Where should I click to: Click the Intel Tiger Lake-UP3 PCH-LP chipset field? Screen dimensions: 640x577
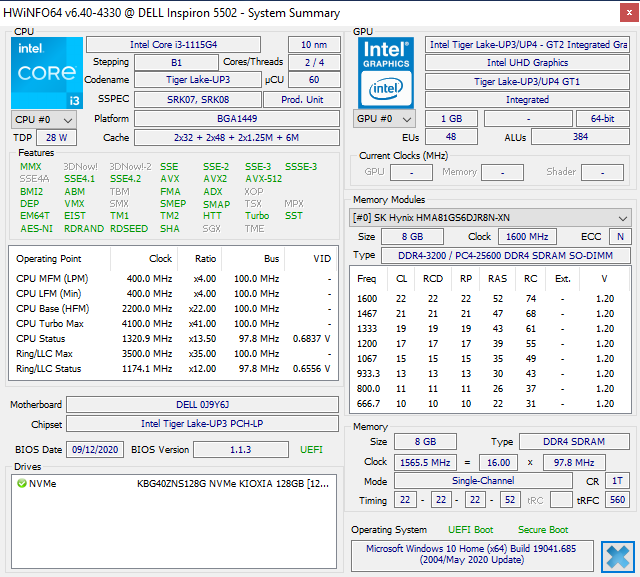204,424
